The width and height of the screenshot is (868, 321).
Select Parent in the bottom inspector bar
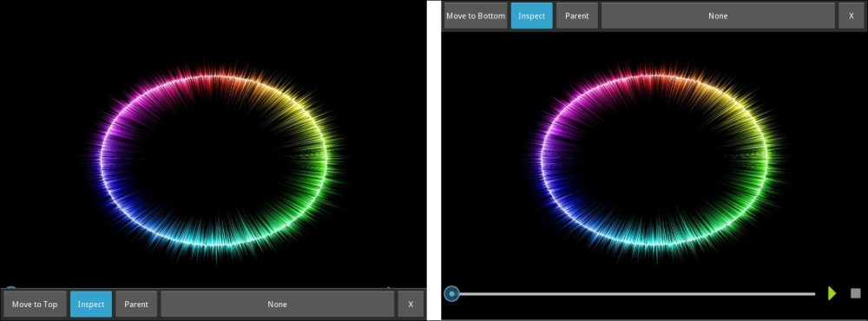click(136, 305)
